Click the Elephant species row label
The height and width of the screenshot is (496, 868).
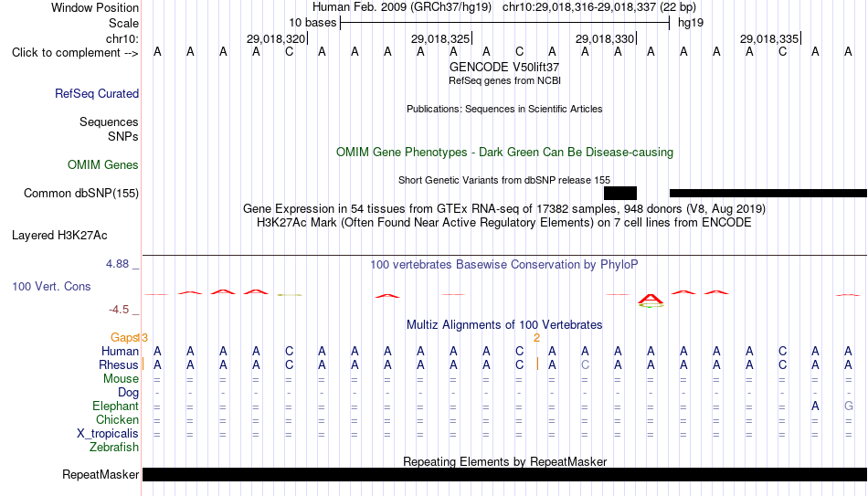(115, 406)
